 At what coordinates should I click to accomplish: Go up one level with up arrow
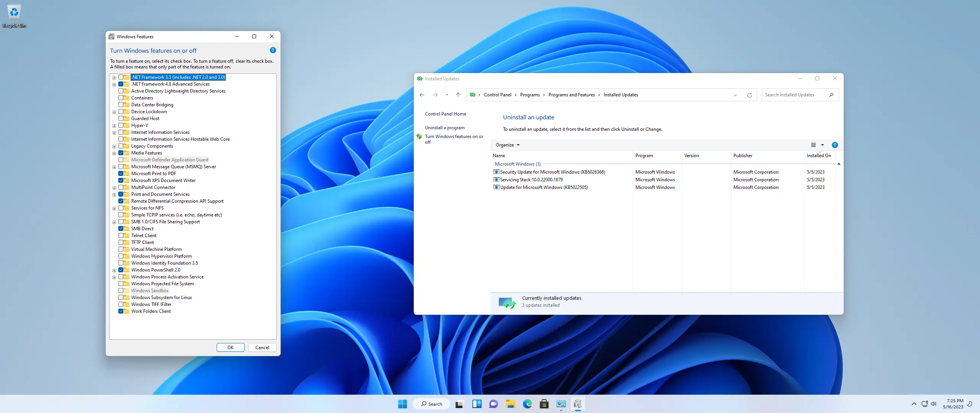[458, 95]
